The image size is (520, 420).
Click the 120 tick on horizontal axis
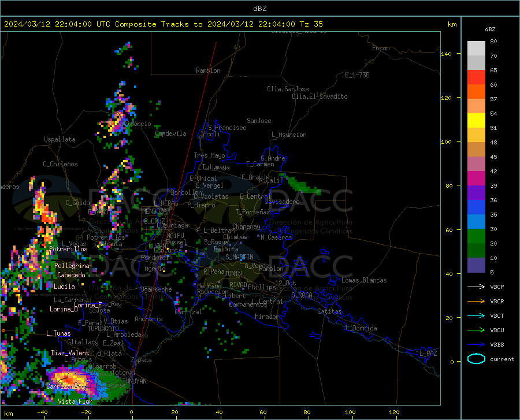[394, 412]
